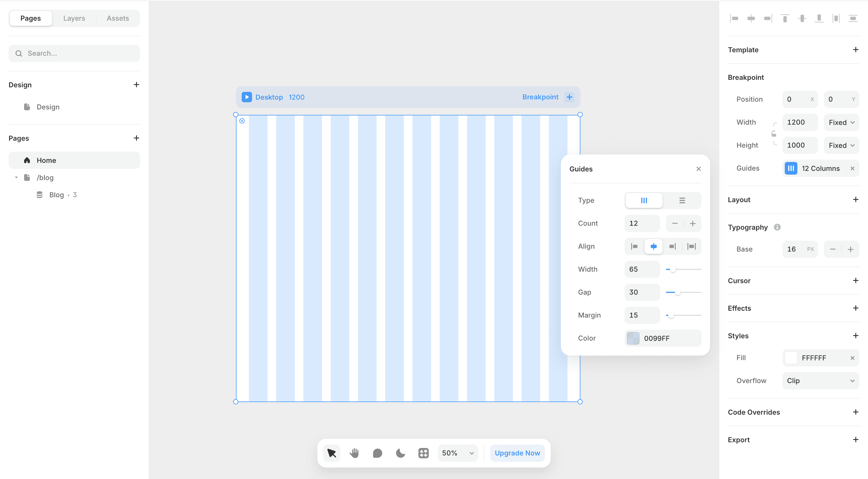The height and width of the screenshot is (479, 868).
Task: Set guide alignment to stretch
Action: (x=691, y=246)
